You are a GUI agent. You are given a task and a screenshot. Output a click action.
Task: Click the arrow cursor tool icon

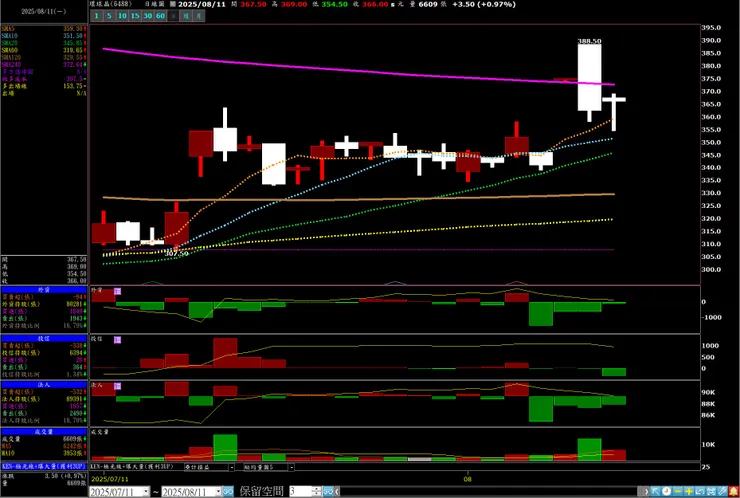pyautogui.click(x=655, y=491)
